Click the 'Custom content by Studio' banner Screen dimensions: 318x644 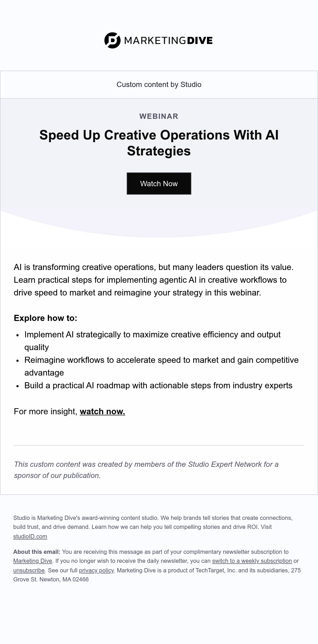159,85
